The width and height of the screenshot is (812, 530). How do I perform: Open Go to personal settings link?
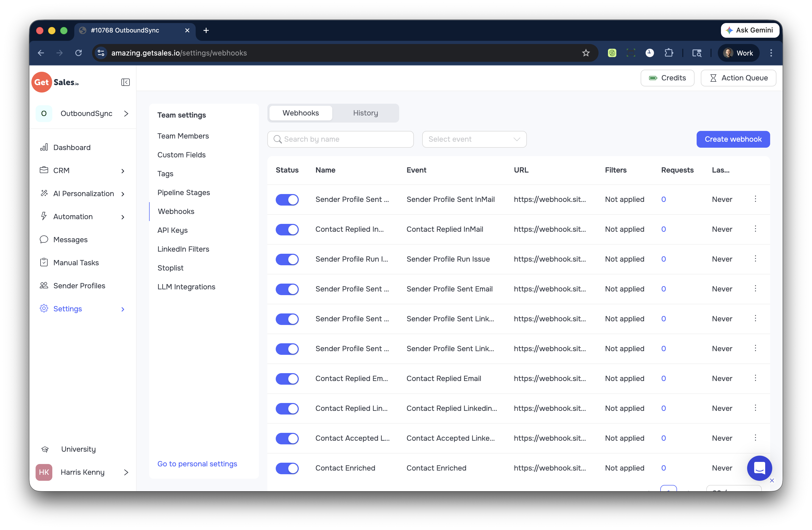click(x=197, y=463)
